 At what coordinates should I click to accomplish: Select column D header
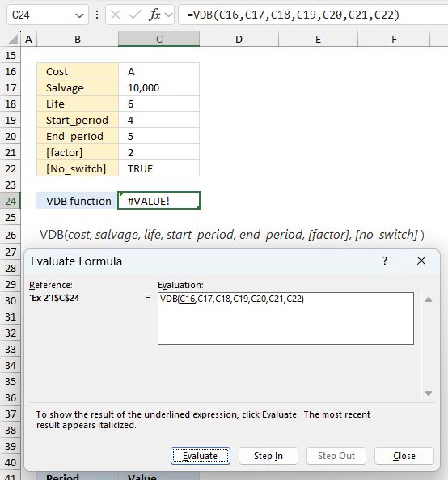[239, 39]
